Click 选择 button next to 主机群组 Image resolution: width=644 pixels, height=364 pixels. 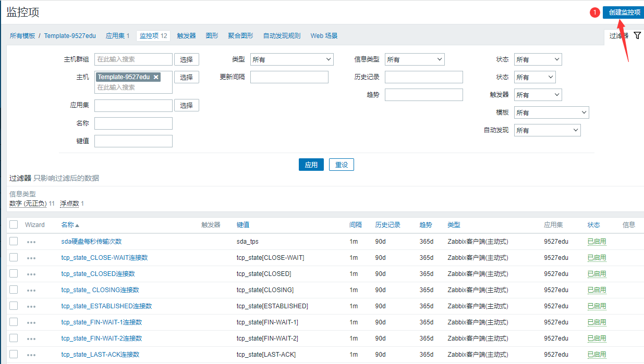tap(187, 59)
